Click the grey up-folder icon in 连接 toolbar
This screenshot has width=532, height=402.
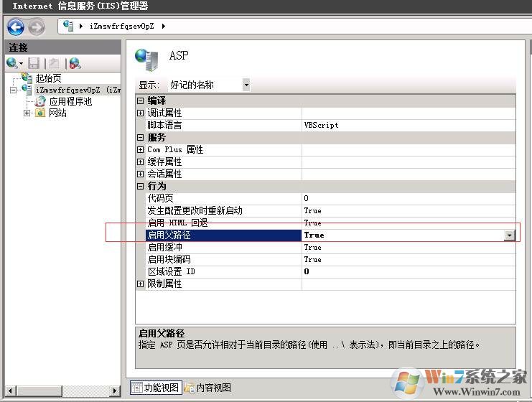coord(54,63)
